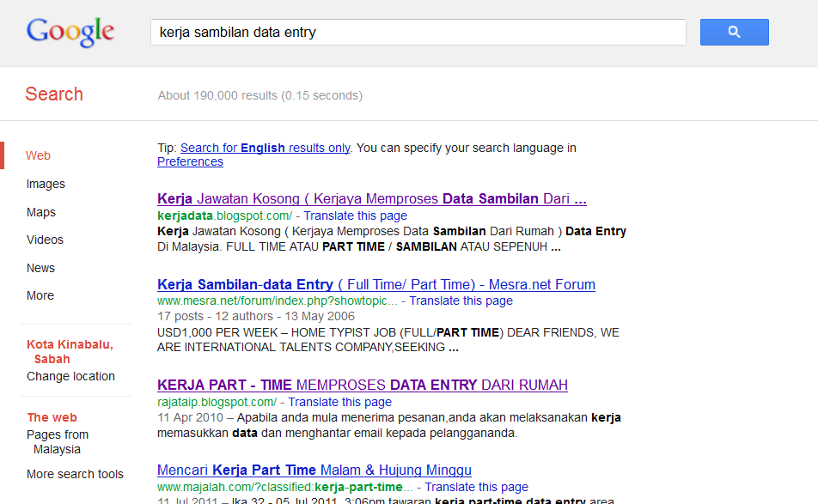
Task: Click the red Search heading
Action: tap(54, 94)
